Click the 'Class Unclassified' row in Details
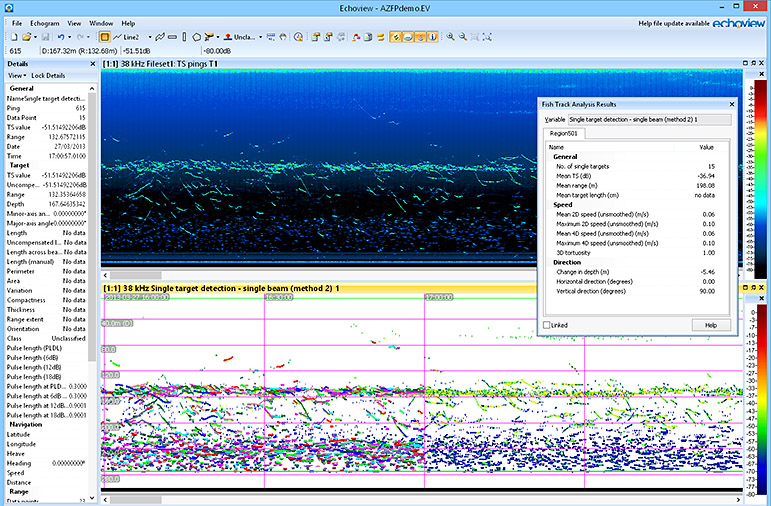Image resolution: width=771 pixels, height=506 pixels. click(46, 338)
